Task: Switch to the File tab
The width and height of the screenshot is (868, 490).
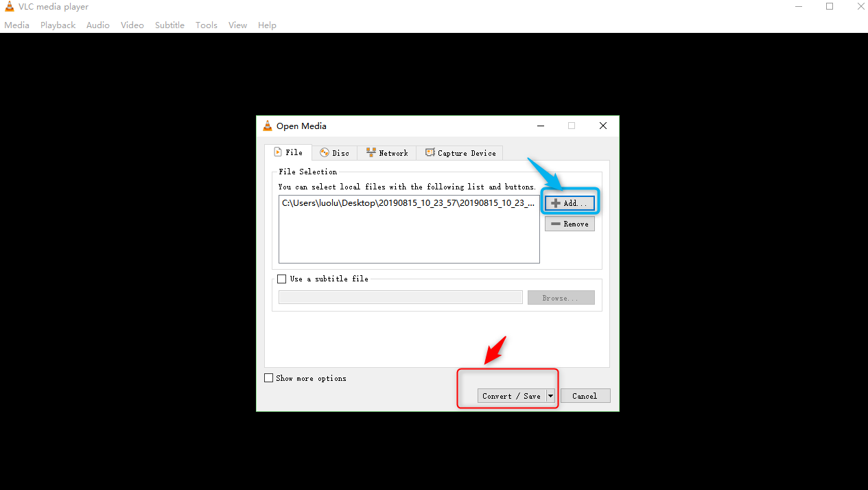Action: [x=288, y=152]
